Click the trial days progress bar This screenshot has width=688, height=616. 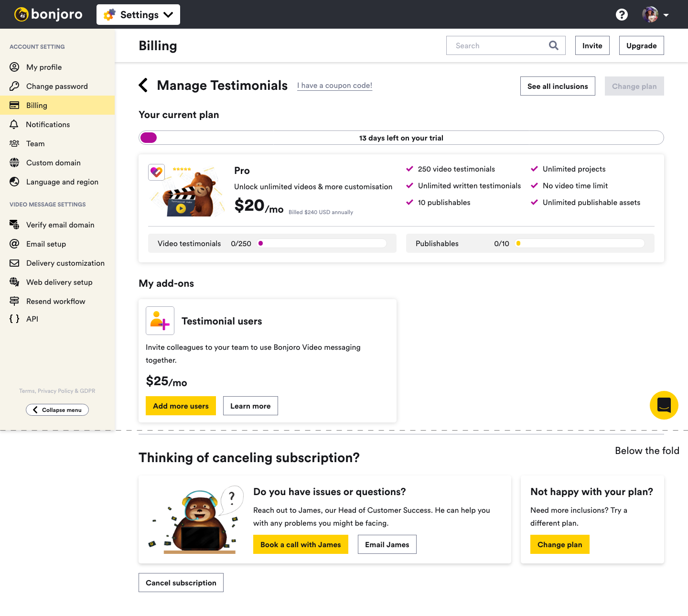click(x=401, y=138)
